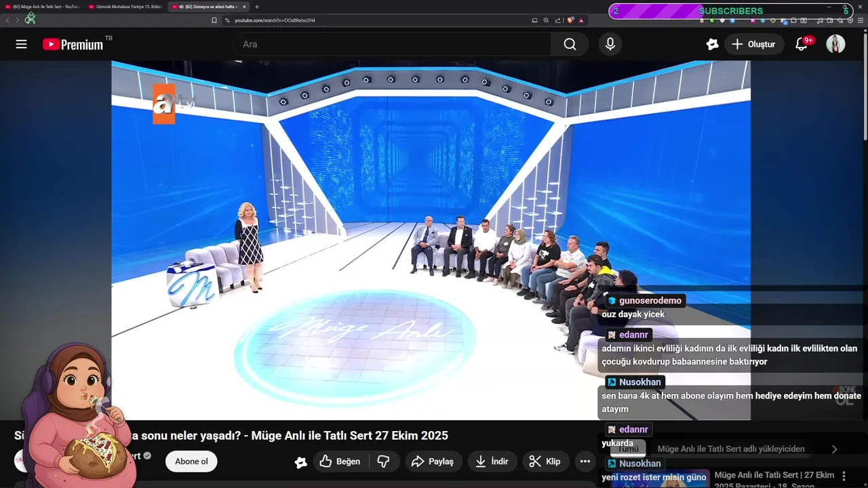Screen dimensions: 868x488
Task: Go to YouTube Premium home logo
Action: tap(73, 44)
